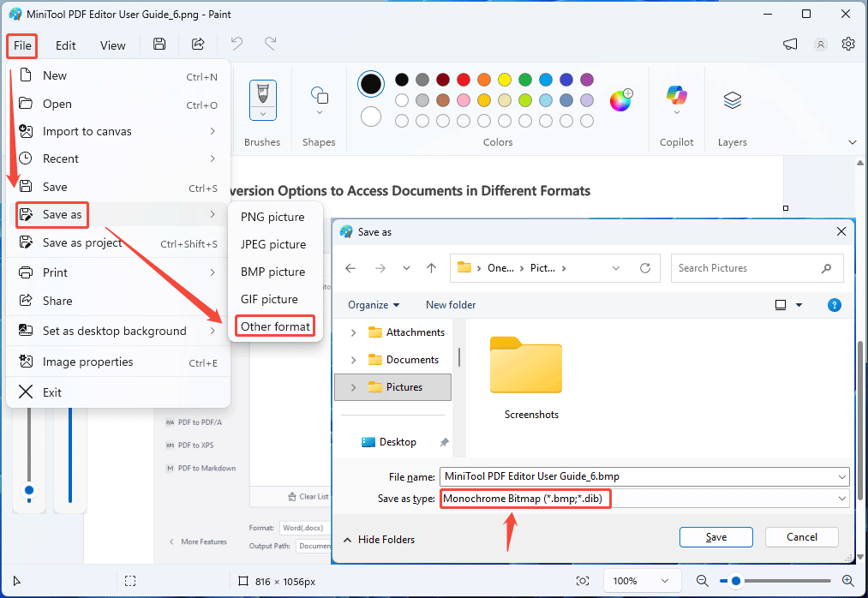Select Save as menu entry
The width and height of the screenshot is (868, 598).
coord(118,214)
